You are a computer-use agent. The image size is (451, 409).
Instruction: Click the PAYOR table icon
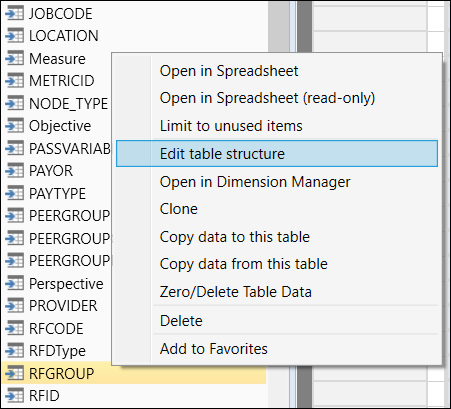pyautogui.click(x=15, y=171)
